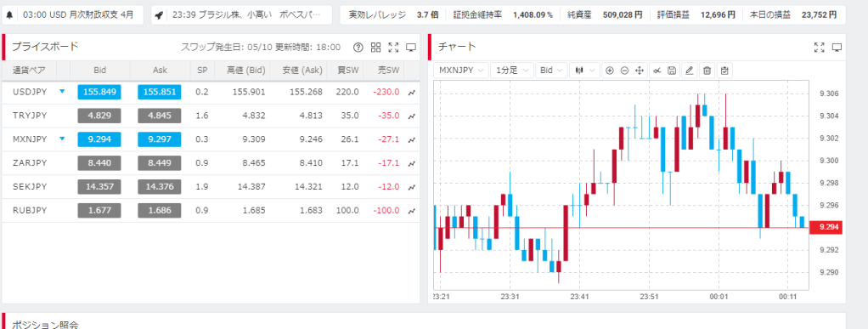Open the technical indicator settings icon
Image resolution: width=868 pixels, height=329 pixels.
(x=657, y=71)
